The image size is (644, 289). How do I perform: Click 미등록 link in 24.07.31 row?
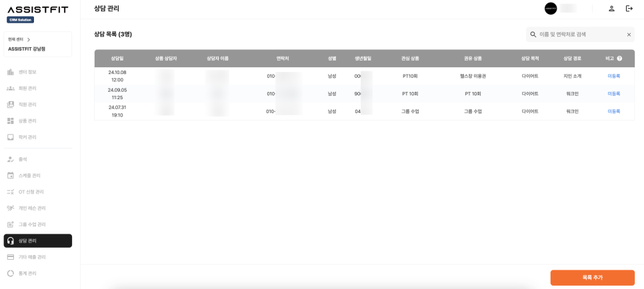[613, 111]
